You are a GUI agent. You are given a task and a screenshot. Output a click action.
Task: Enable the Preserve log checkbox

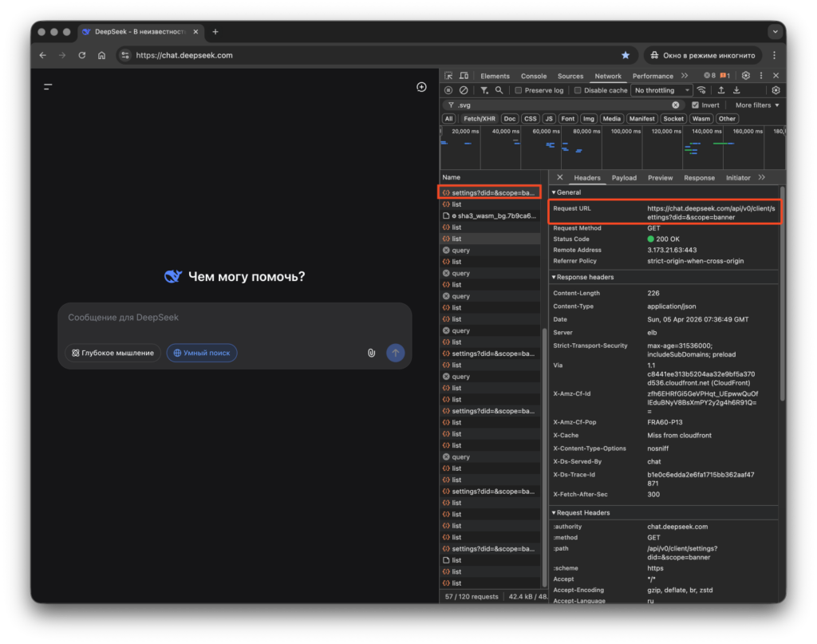coord(519,91)
